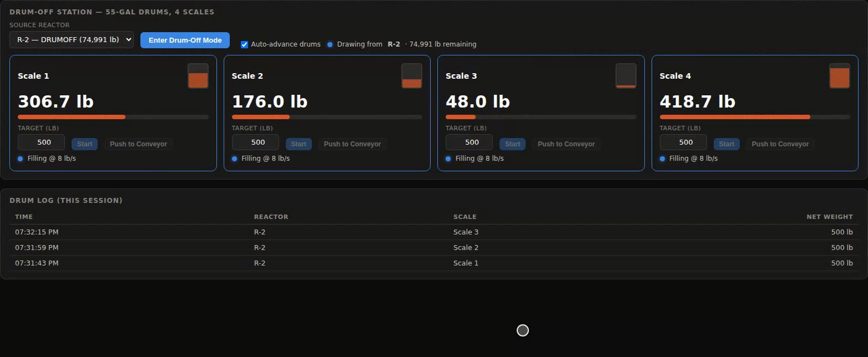Click the blue status dot beside 'Drawing from'

[x=330, y=44]
